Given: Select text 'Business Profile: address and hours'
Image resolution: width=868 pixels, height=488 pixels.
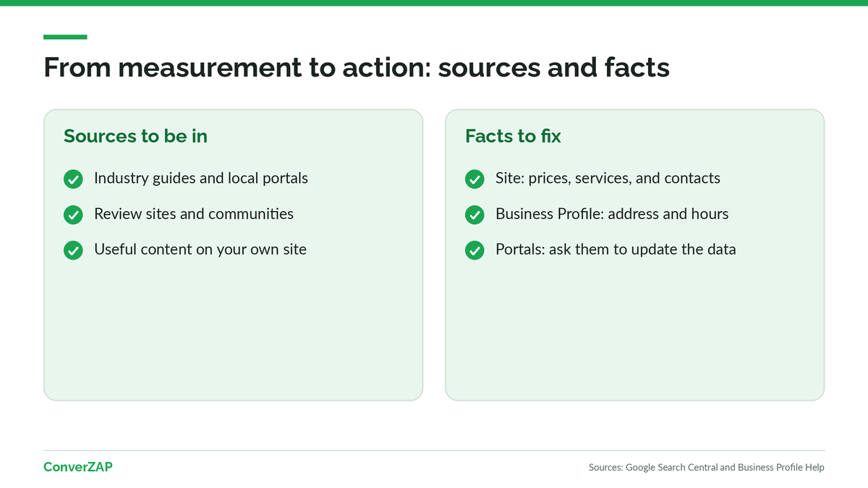Looking at the screenshot, I should pos(612,214).
